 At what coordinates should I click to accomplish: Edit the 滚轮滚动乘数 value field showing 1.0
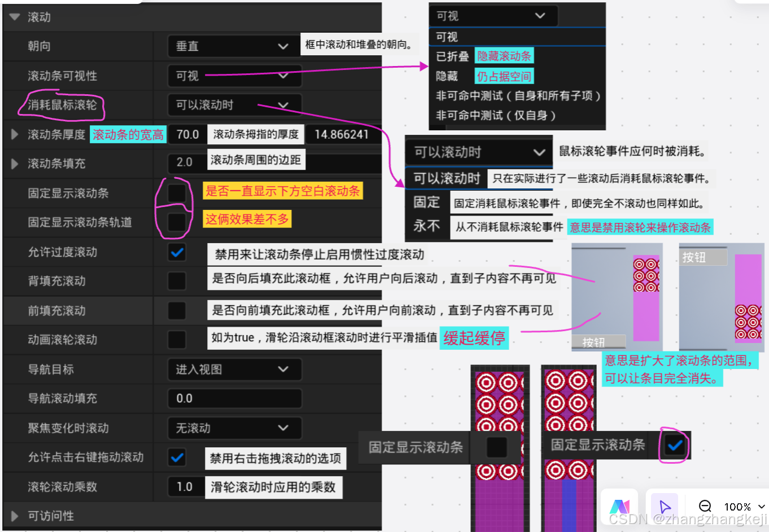pos(186,486)
